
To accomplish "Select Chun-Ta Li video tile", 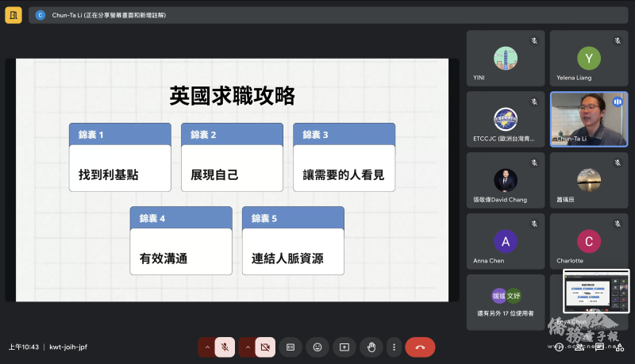I will (589, 119).
